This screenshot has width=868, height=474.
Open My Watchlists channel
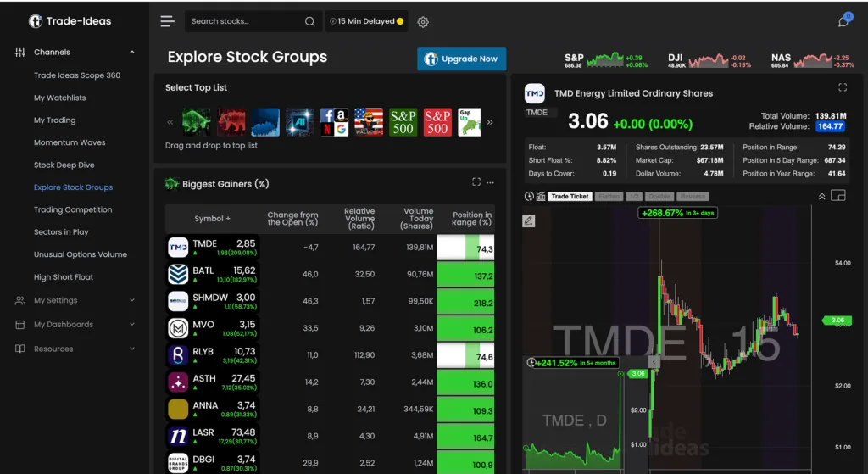point(60,98)
